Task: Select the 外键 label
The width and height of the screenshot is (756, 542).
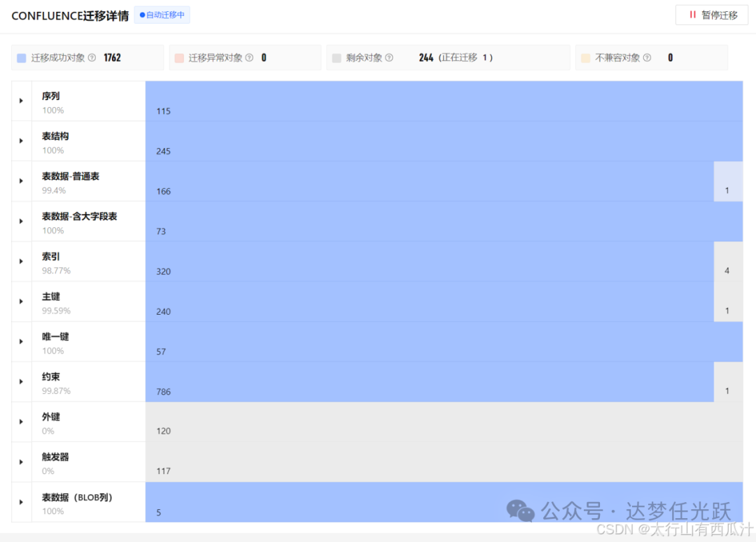Action: click(50, 417)
